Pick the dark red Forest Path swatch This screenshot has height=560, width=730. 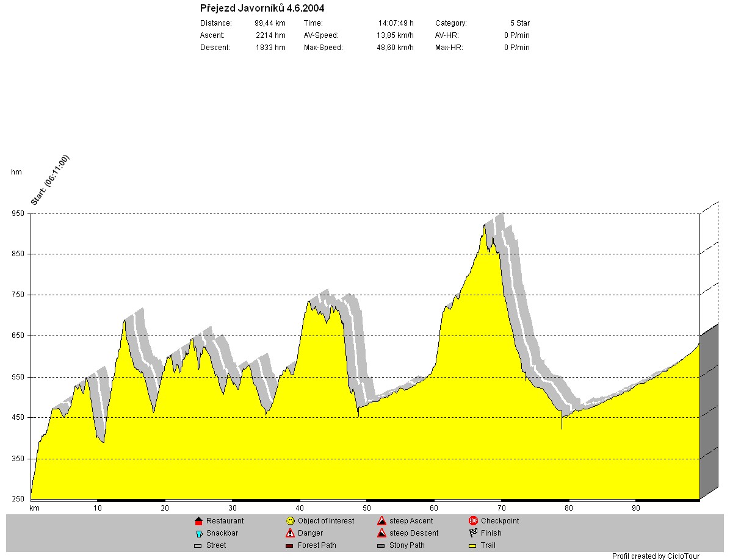pos(290,546)
